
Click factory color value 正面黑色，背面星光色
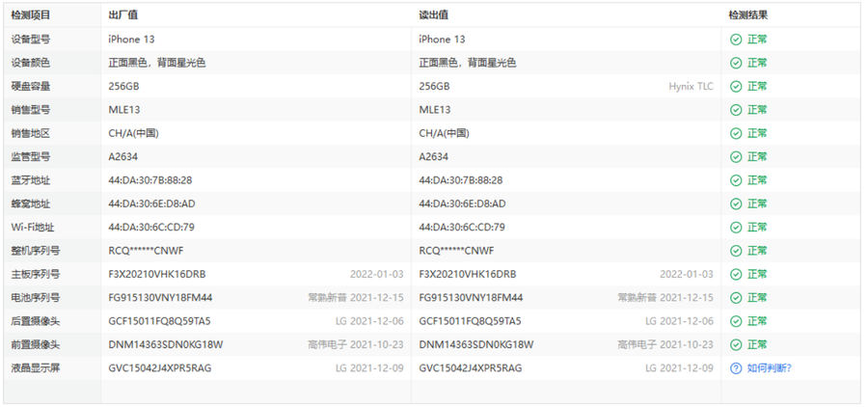[157, 63]
